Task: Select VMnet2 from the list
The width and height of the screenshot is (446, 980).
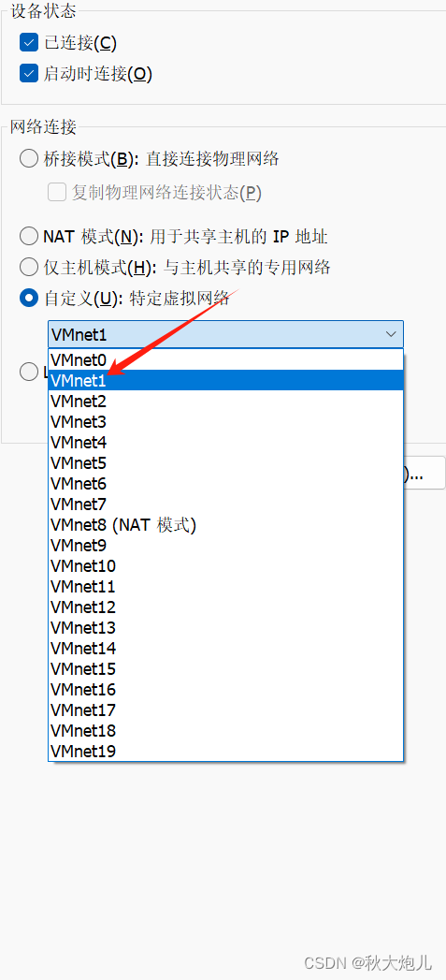Action: point(225,401)
